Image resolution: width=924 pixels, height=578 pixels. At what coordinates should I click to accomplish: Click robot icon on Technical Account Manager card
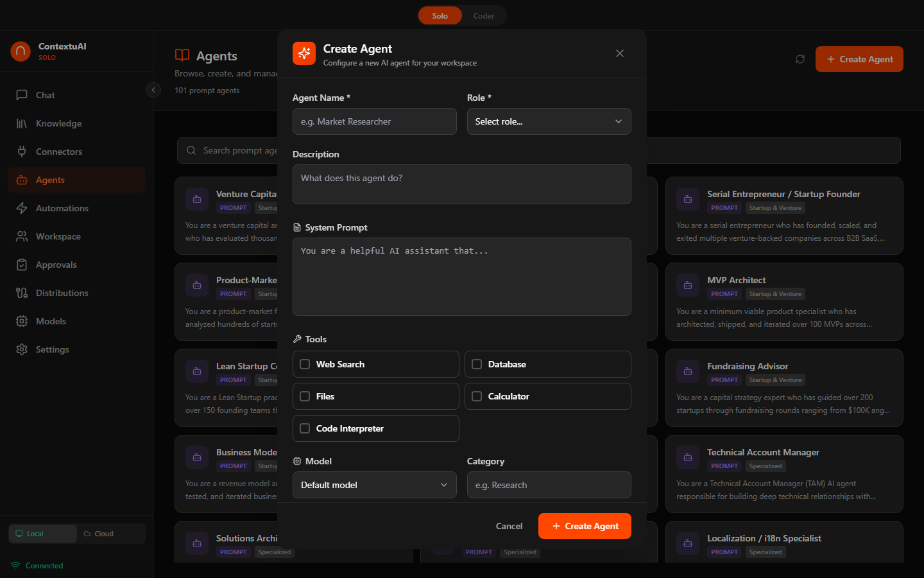[x=688, y=457]
